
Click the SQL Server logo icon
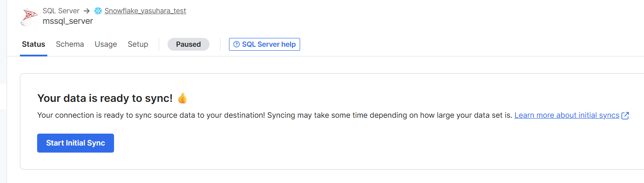(29, 16)
